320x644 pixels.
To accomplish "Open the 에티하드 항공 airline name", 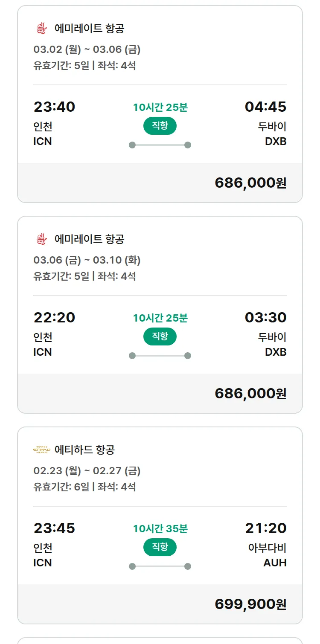I will pyautogui.click(x=85, y=450).
